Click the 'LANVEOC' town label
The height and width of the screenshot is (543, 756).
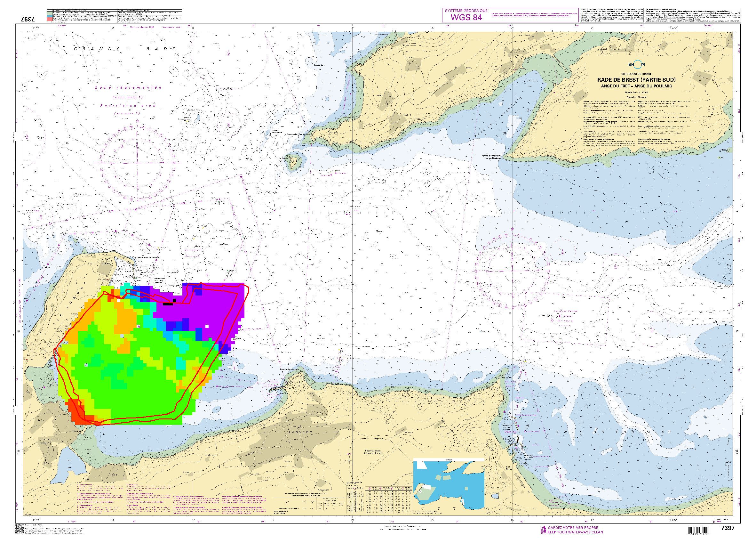tap(300, 432)
